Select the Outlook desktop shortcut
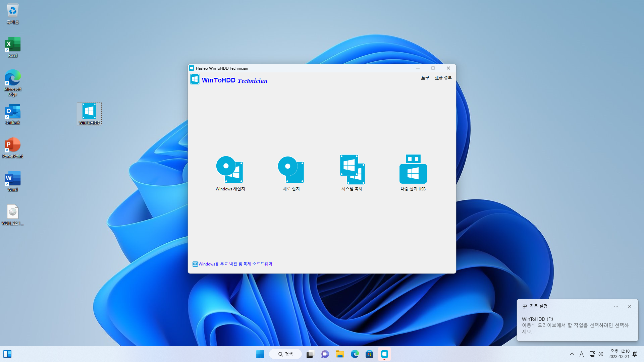644x362 pixels. pos(13,114)
